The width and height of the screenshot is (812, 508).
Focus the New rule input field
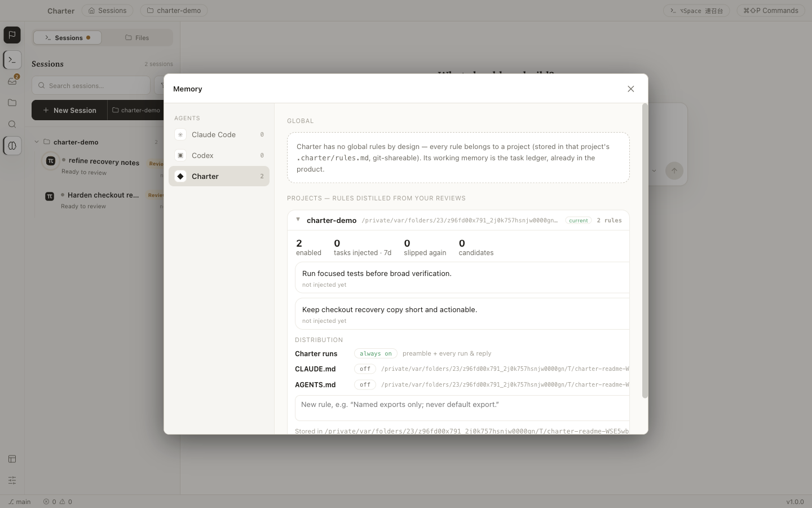click(x=462, y=408)
